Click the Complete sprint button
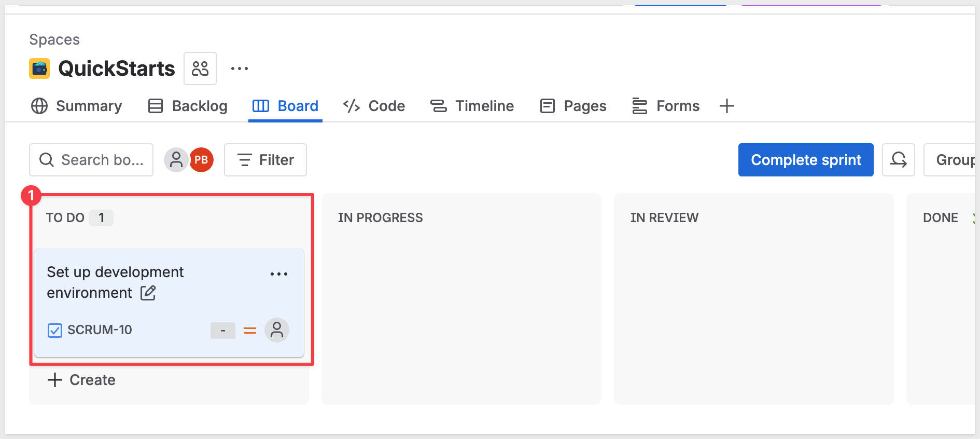 806,160
